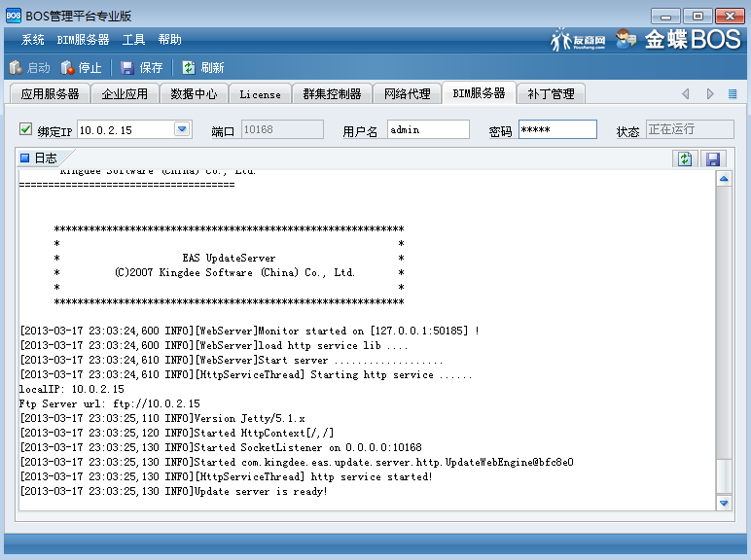Open the 系统 menu

pos(32,40)
